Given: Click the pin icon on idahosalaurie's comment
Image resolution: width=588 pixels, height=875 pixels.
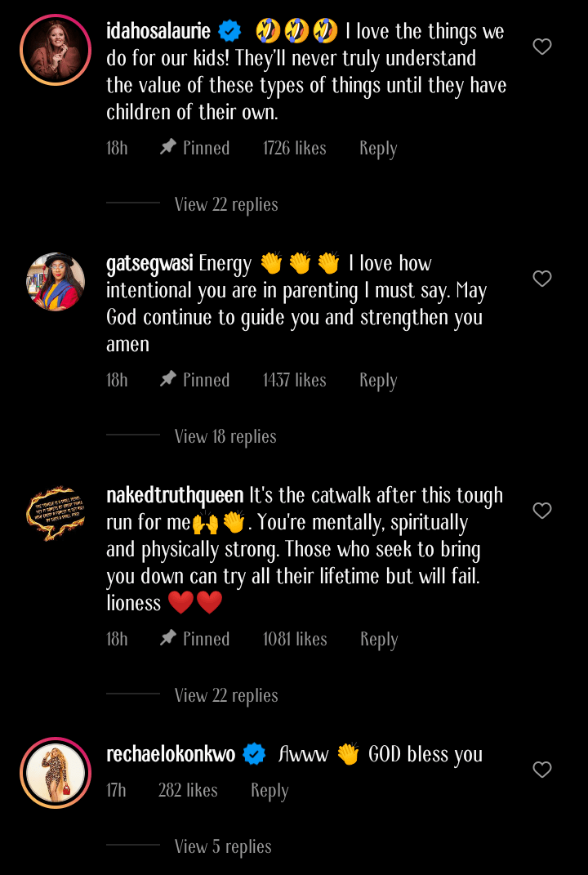Looking at the screenshot, I should tap(169, 147).
